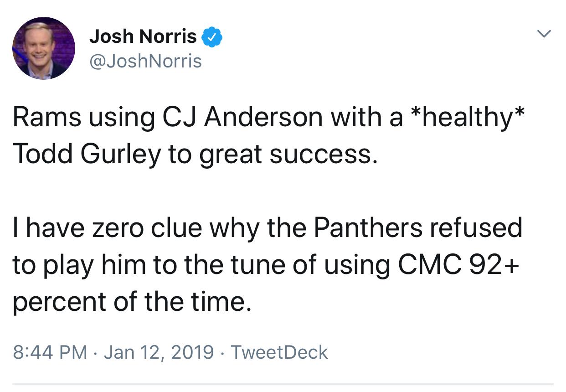Click the word refused in tweet
Image resolution: width=566 pixels, height=392 pixels.
pyautogui.click(x=478, y=227)
